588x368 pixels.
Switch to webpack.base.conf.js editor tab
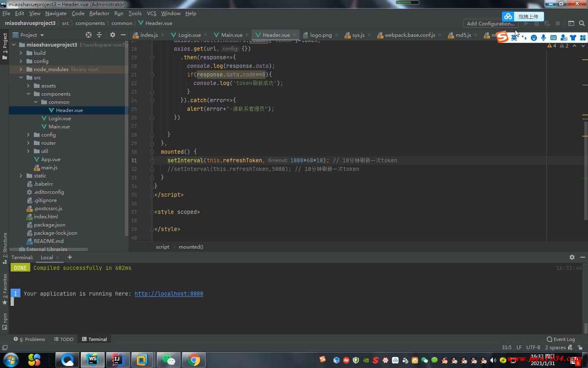[410, 35]
